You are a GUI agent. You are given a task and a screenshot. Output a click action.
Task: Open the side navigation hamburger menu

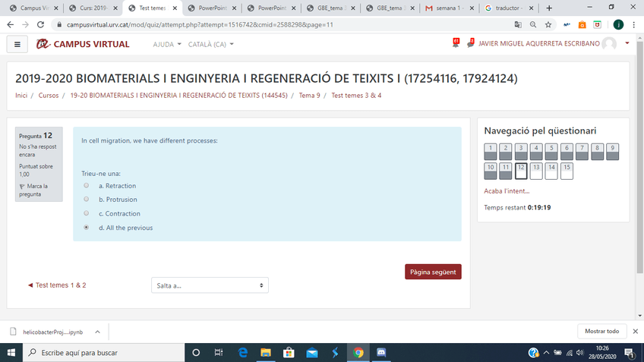[x=17, y=44]
